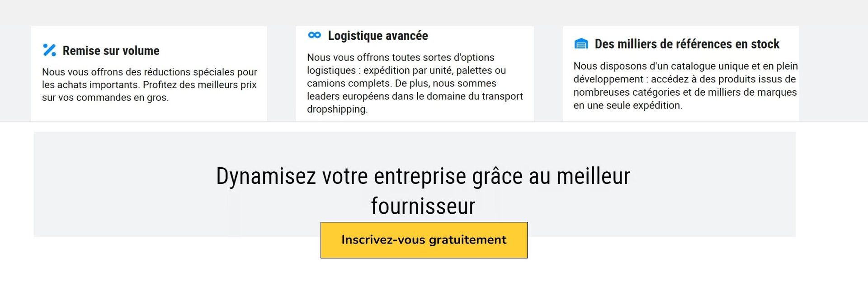Click the infinity icon beside Logistique avancée

point(314,35)
